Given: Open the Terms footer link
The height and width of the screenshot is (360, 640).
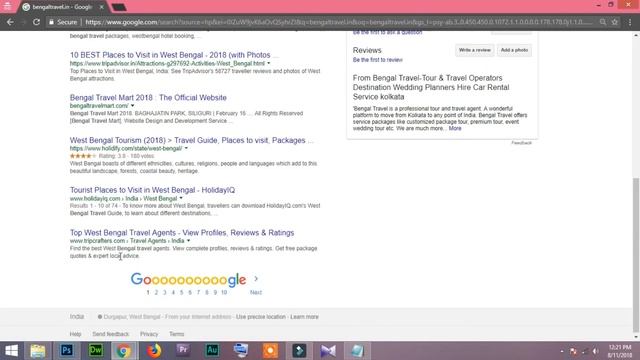Looking at the screenshot, I should coord(177,334).
